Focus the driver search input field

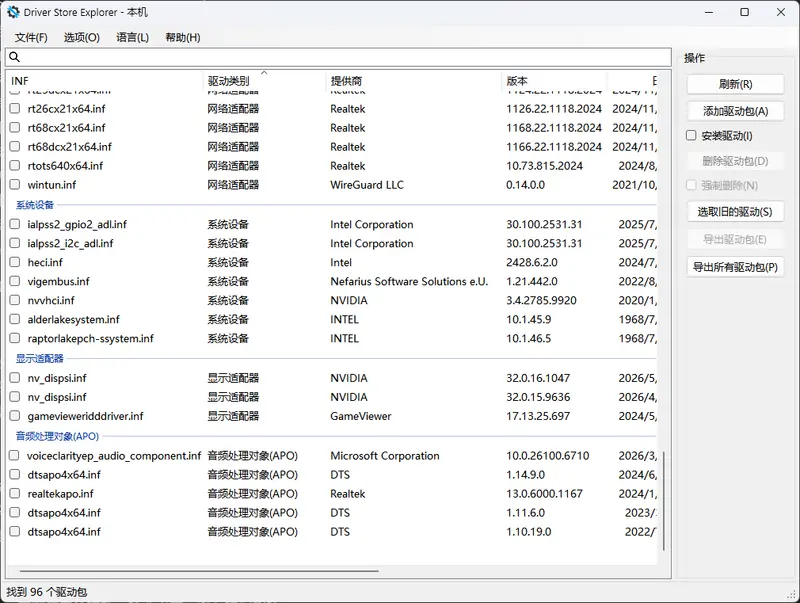click(x=338, y=57)
